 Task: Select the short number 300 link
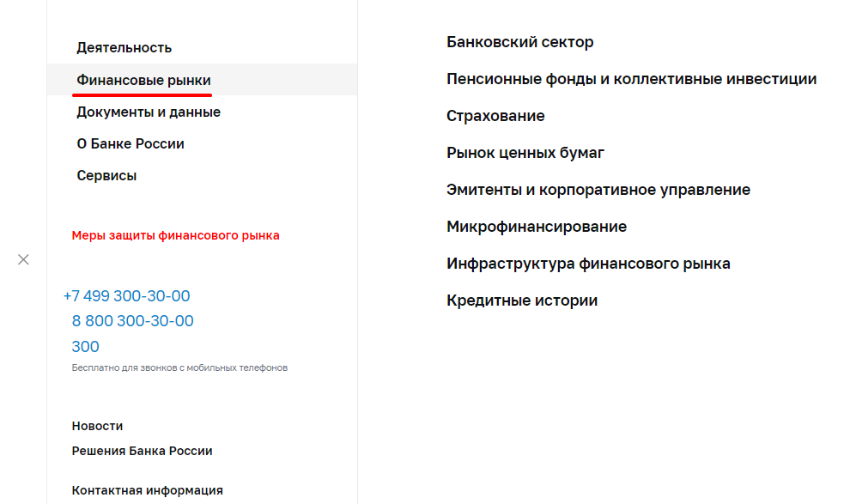coord(85,347)
